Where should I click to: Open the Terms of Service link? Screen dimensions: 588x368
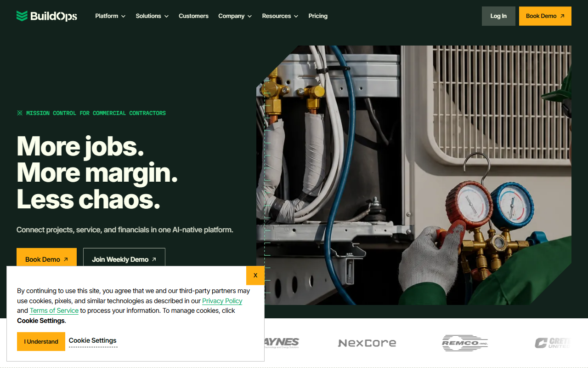tap(54, 310)
